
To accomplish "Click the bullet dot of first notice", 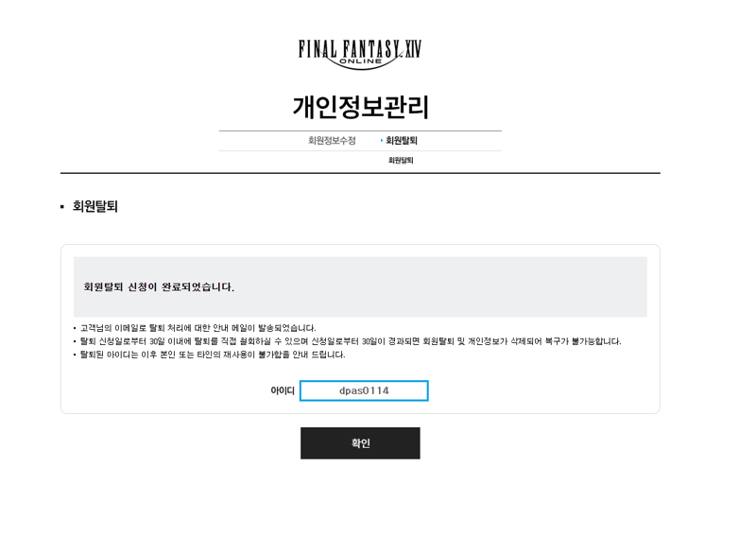I will 75,328.
